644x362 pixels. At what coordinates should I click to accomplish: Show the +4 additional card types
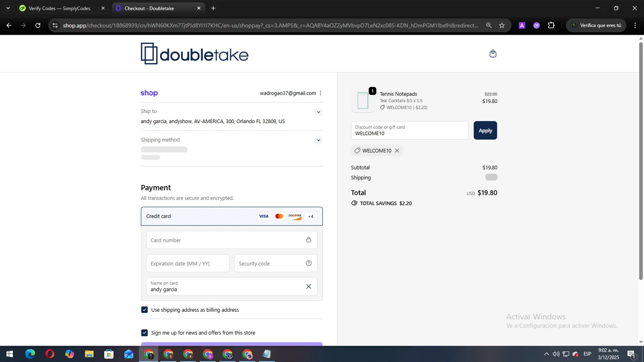pos(310,216)
